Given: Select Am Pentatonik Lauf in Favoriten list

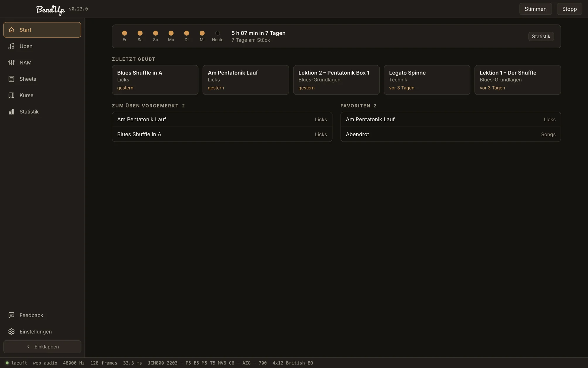Looking at the screenshot, I should click(x=451, y=119).
